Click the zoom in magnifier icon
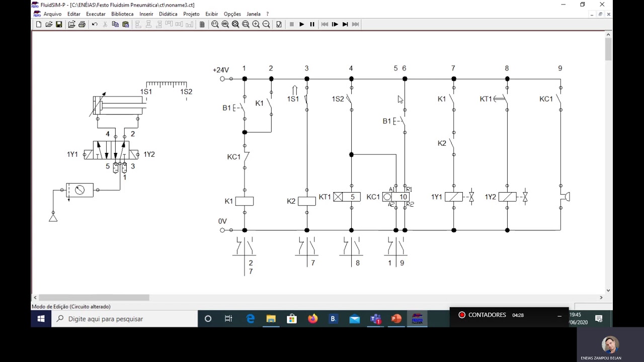This screenshot has height=362, width=644. (x=256, y=24)
